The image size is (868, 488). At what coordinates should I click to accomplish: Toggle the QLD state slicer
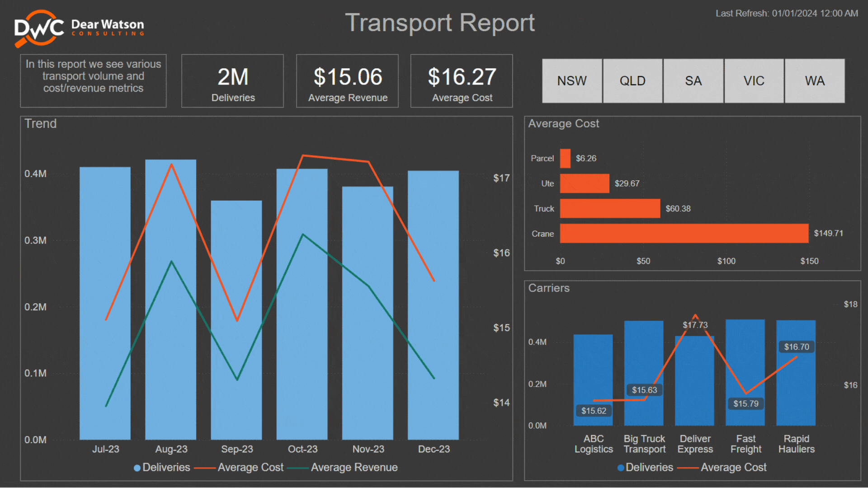(x=632, y=81)
